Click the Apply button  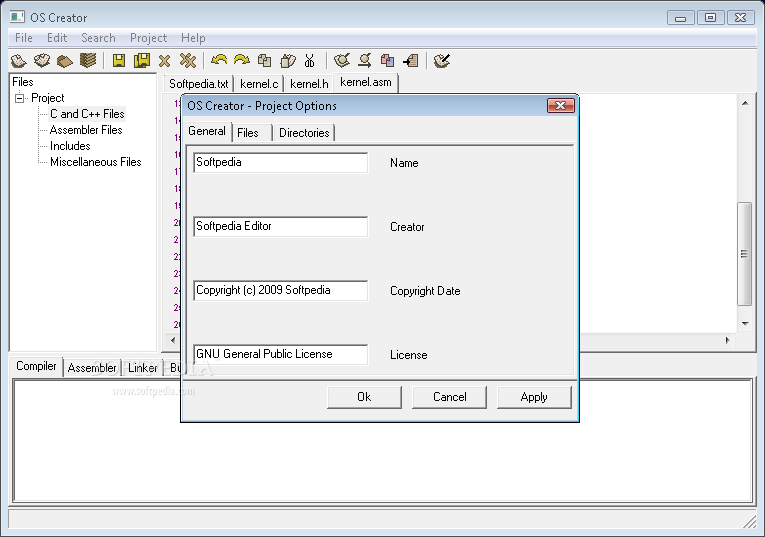[534, 397]
